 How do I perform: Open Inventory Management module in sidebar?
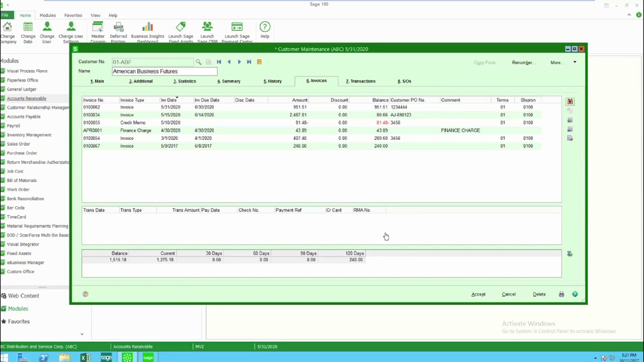29,135
